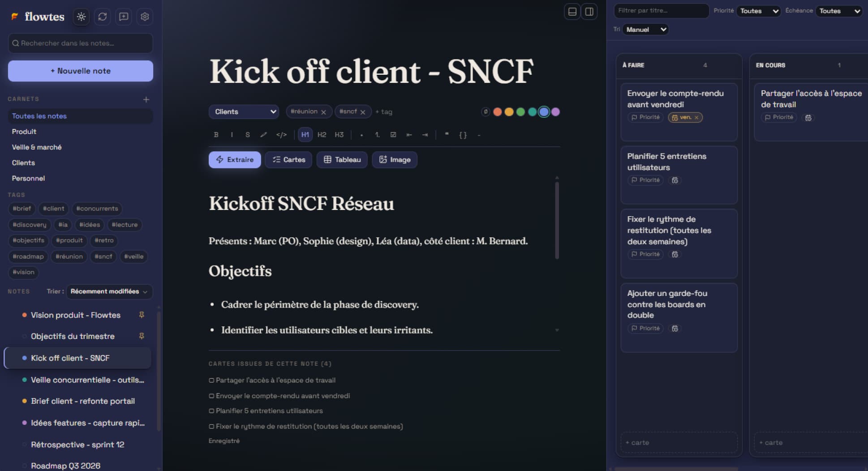Toggle light theme with sun icon
The width and height of the screenshot is (868, 471).
pos(81,17)
